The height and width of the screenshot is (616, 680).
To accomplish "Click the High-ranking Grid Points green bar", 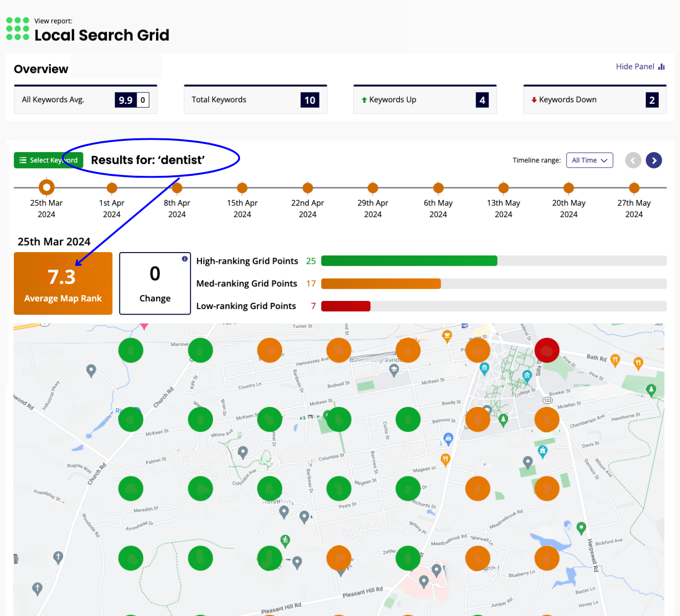I will click(409, 261).
